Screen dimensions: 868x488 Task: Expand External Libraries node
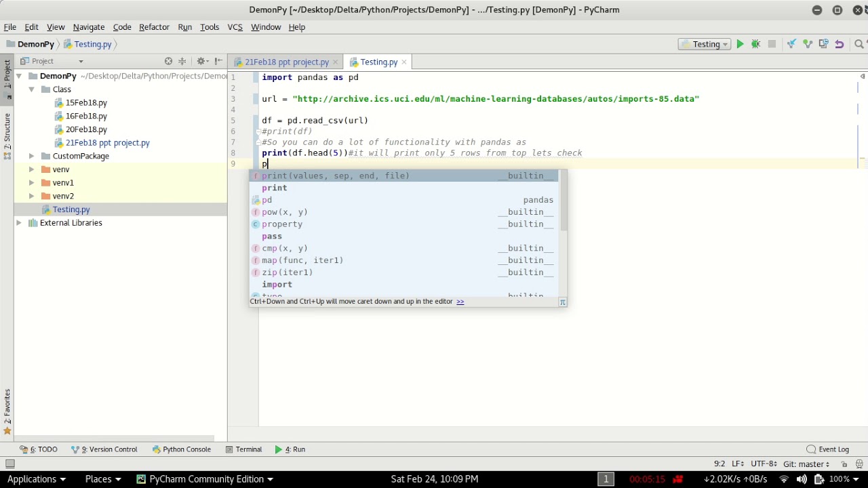point(19,223)
